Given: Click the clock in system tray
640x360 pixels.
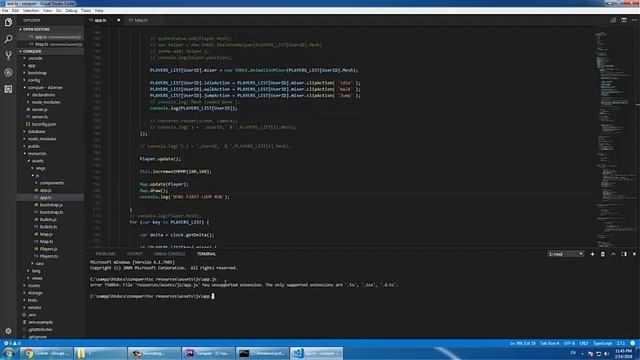Looking at the screenshot, I should click(623, 353).
